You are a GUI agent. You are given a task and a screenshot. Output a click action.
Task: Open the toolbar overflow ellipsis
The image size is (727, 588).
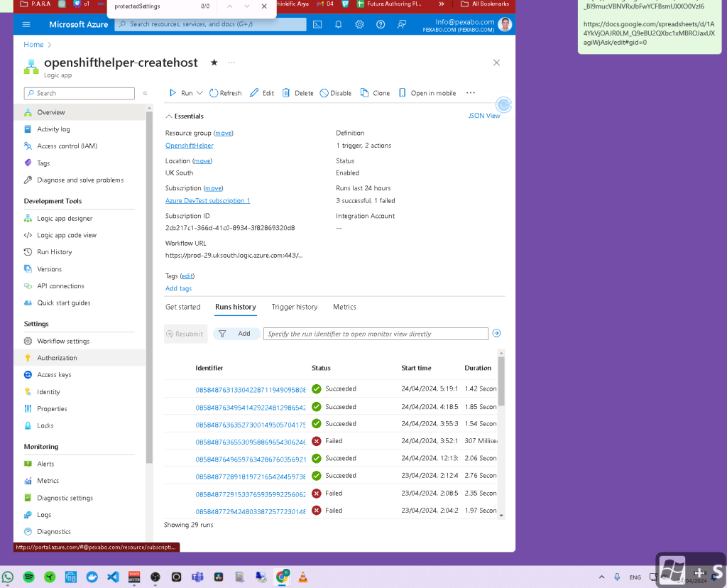pyautogui.click(x=471, y=93)
